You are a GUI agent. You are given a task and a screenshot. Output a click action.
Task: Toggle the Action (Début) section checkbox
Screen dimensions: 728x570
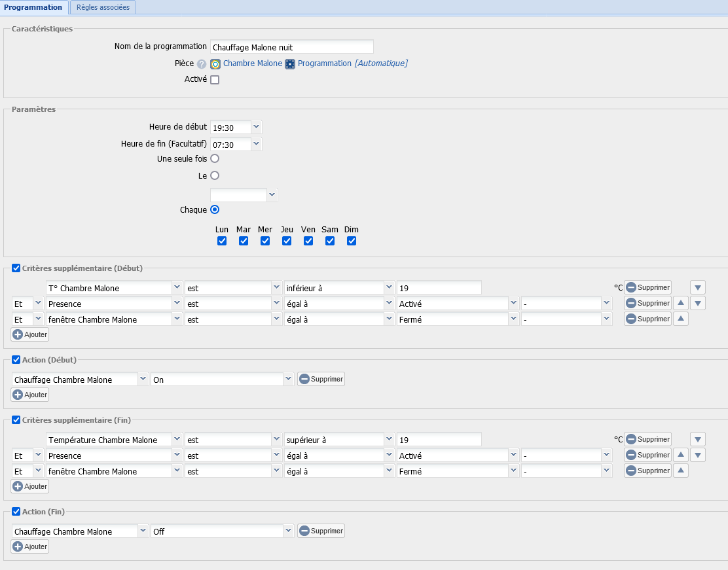point(16,360)
